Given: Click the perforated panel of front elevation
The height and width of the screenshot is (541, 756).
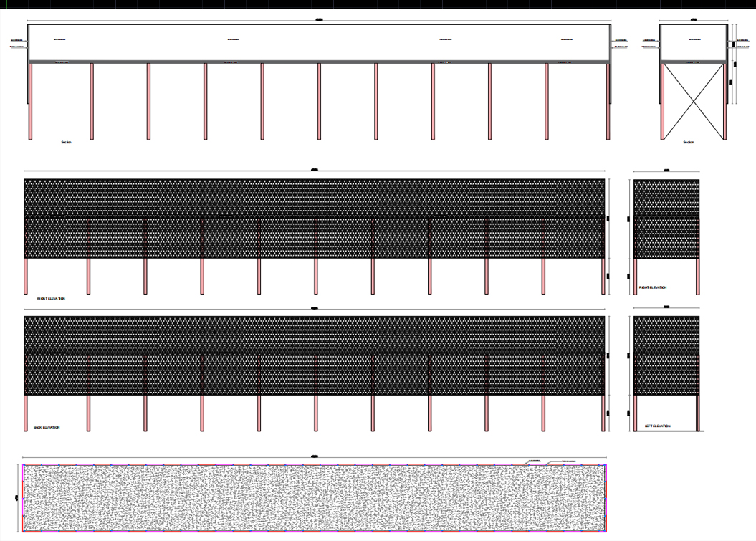Looking at the screenshot, I should point(315,219).
